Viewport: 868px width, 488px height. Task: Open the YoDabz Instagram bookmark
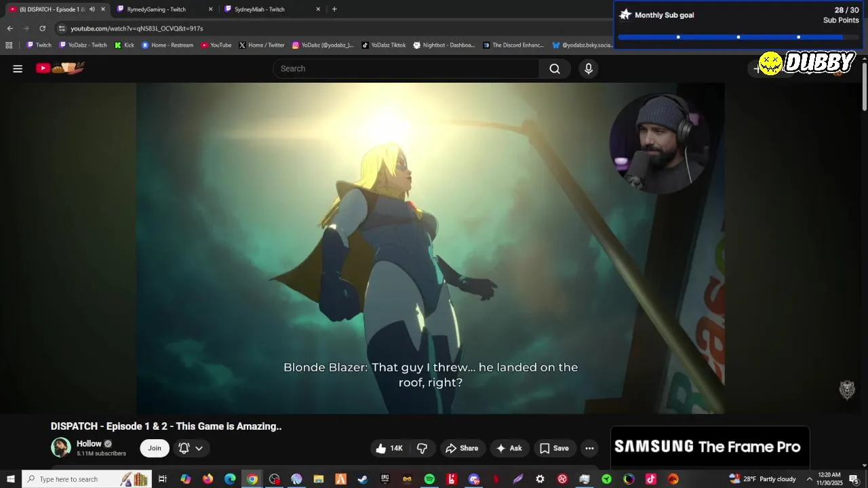(x=323, y=45)
